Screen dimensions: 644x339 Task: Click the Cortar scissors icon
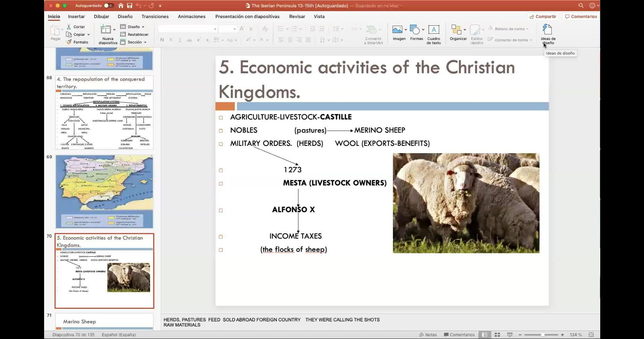[x=69, y=27]
